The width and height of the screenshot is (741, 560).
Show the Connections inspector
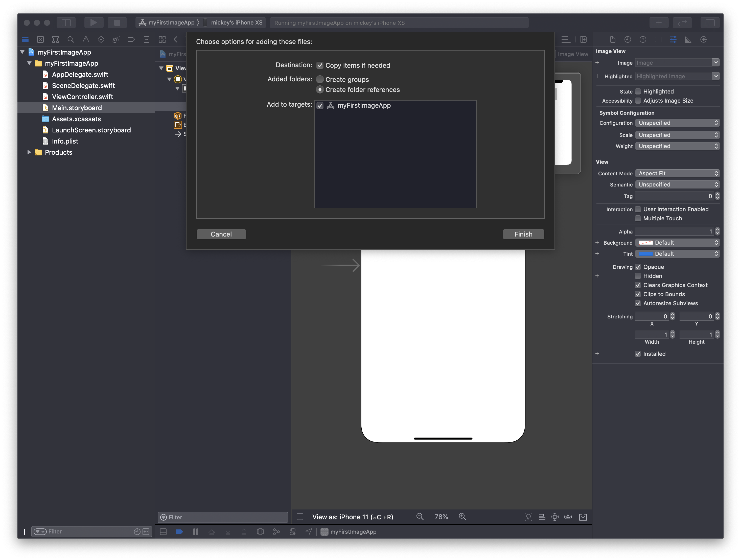click(x=704, y=39)
